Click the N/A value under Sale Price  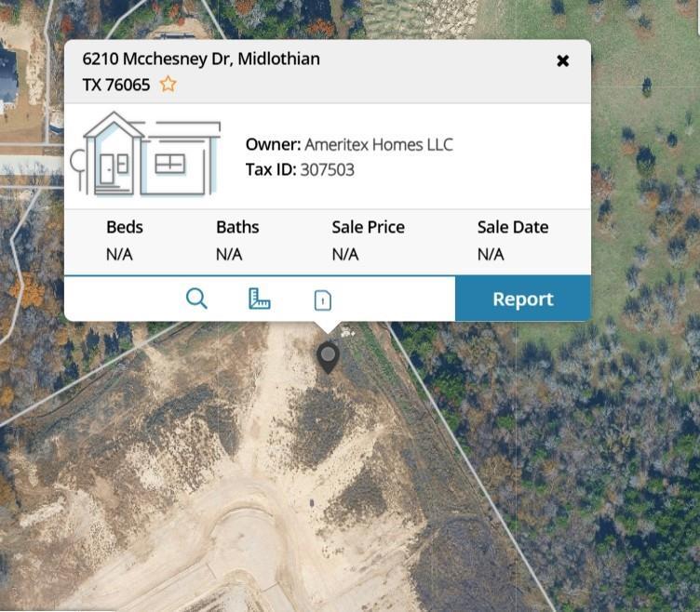click(345, 254)
